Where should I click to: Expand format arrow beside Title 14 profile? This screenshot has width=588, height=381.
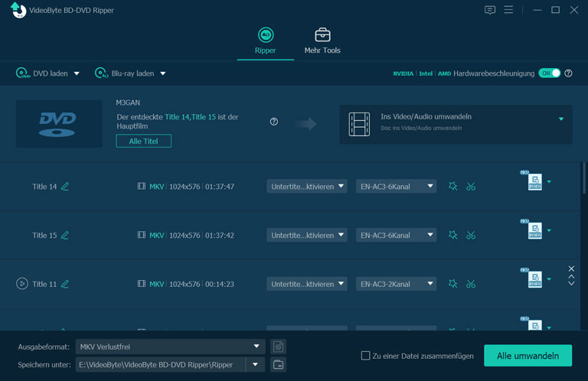point(549,181)
